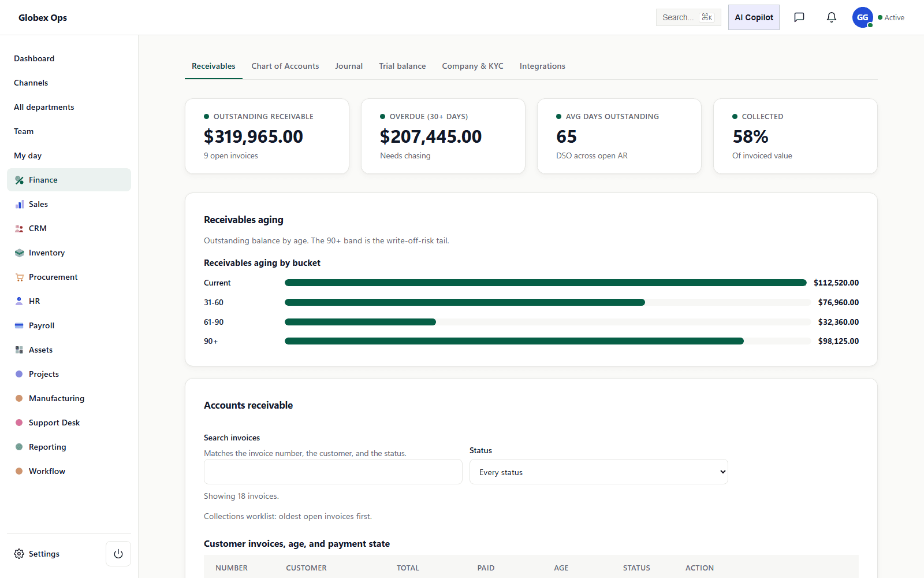
Task: Open the Integrations tab
Action: point(542,66)
